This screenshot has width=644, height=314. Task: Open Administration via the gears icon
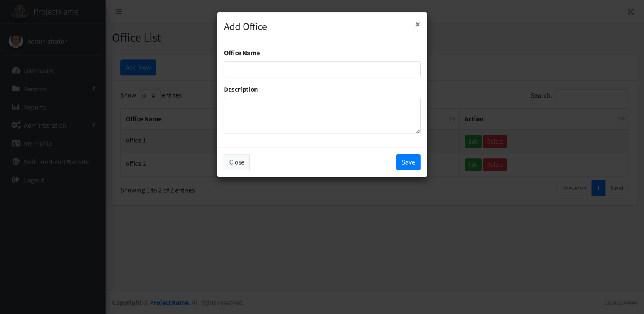16,125
